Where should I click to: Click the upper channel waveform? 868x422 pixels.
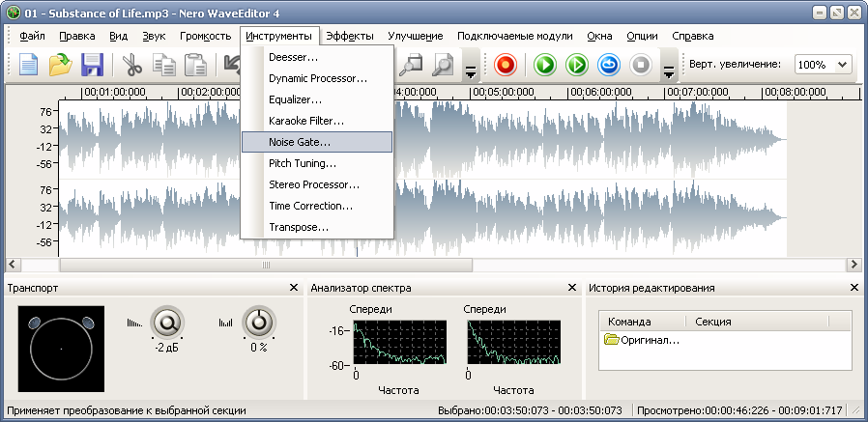pos(422,138)
